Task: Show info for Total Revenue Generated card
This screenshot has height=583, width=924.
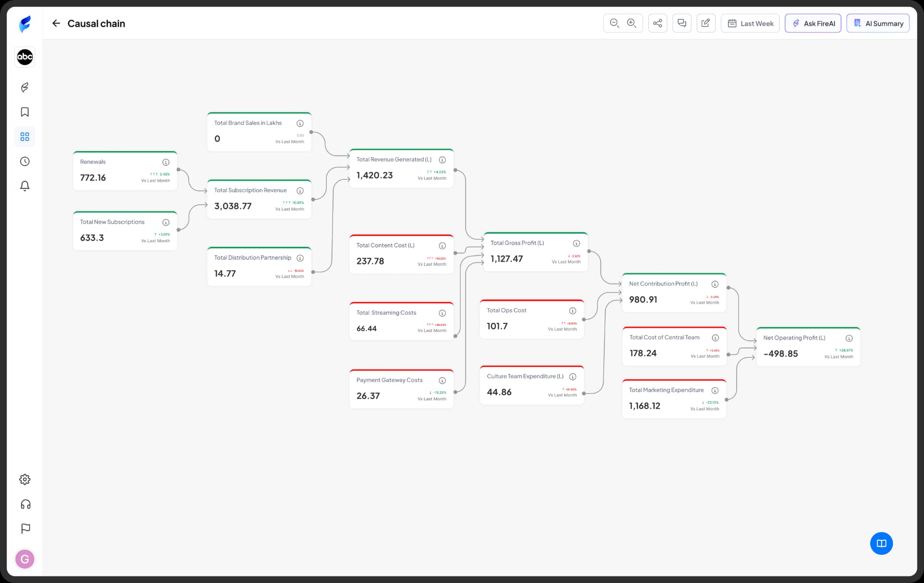Action: coord(442,160)
